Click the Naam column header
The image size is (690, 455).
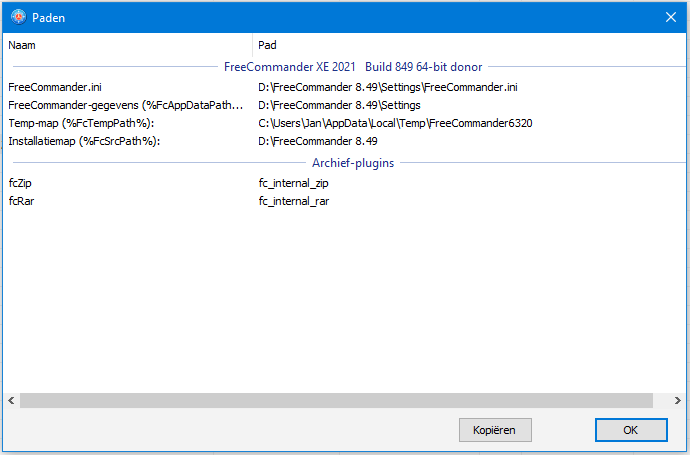point(128,45)
